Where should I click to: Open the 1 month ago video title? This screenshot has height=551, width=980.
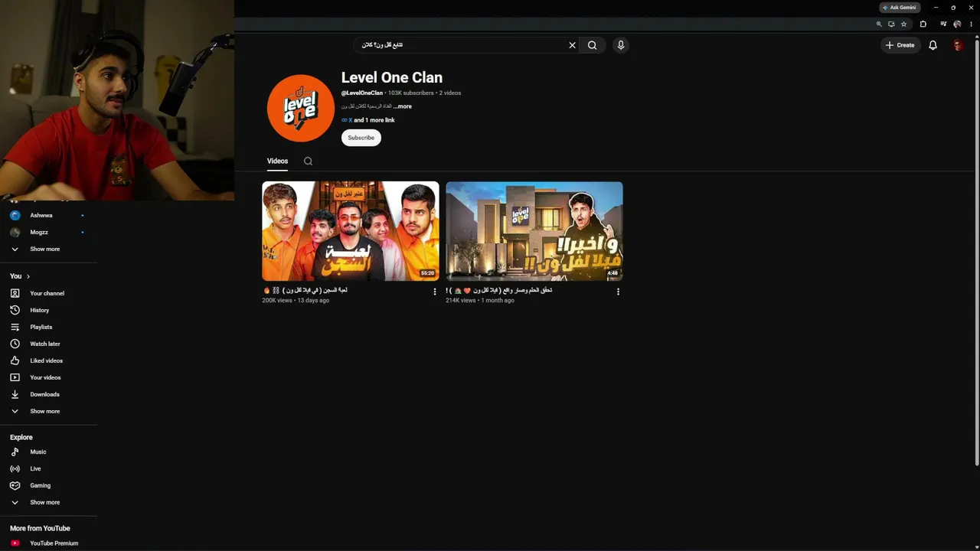click(499, 291)
